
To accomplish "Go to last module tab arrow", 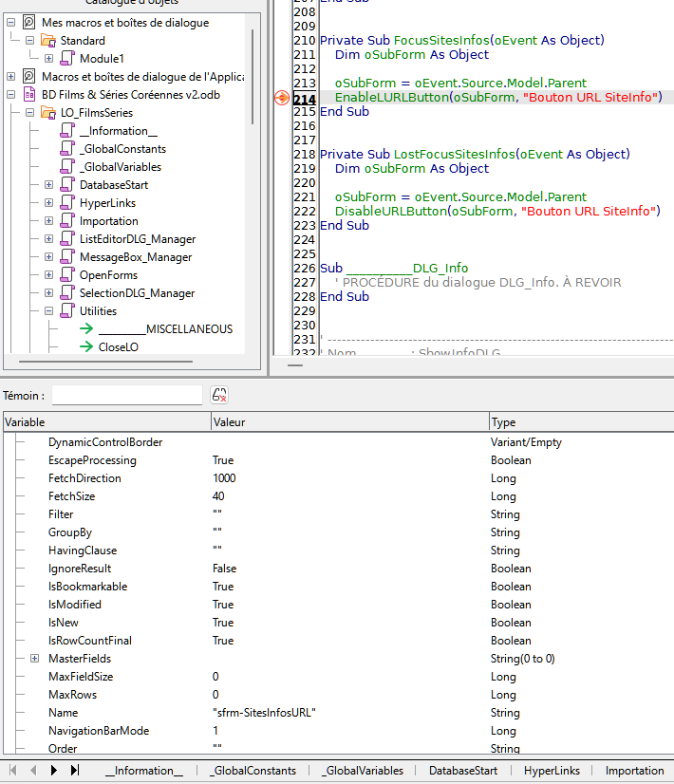I will (x=74, y=770).
